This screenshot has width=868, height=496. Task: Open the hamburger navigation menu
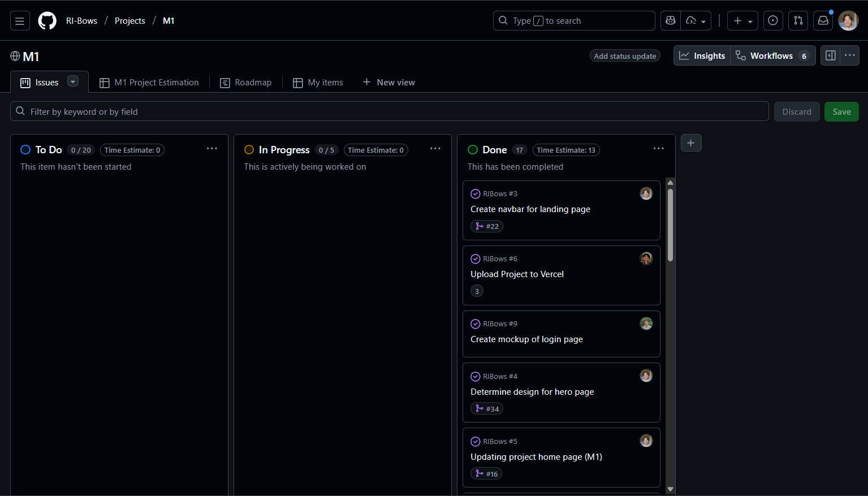point(20,21)
